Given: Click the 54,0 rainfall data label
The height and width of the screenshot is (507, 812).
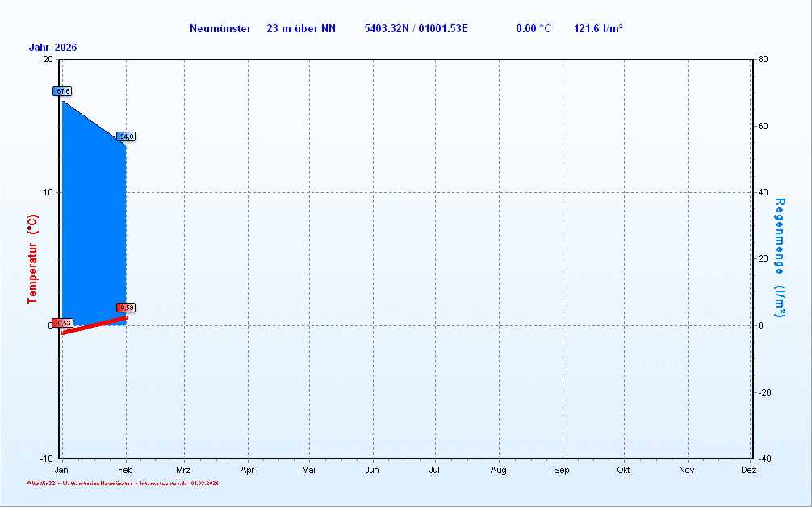Looking at the screenshot, I should [x=126, y=136].
